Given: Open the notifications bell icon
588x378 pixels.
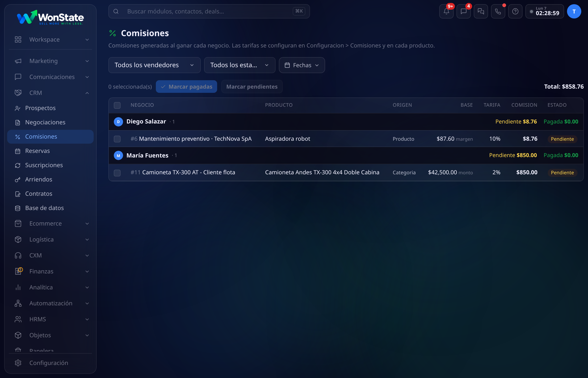Looking at the screenshot, I should click(x=446, y=11).
